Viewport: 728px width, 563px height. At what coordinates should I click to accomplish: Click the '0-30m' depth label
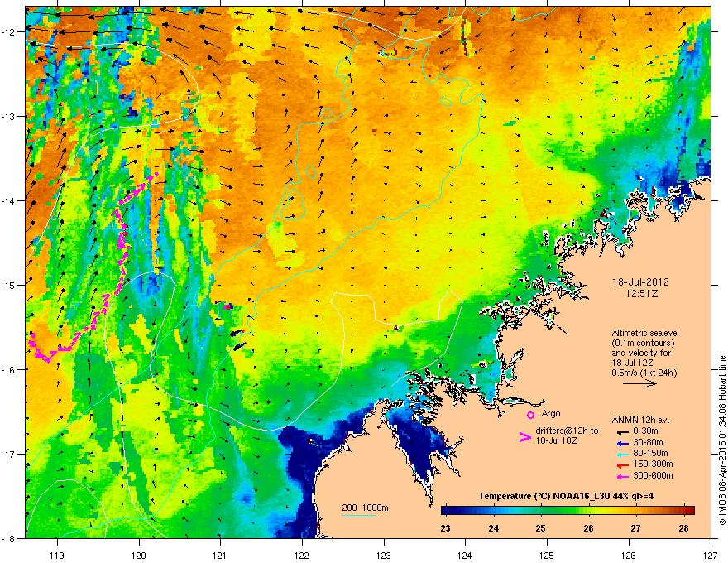click(x=645, y=431)
